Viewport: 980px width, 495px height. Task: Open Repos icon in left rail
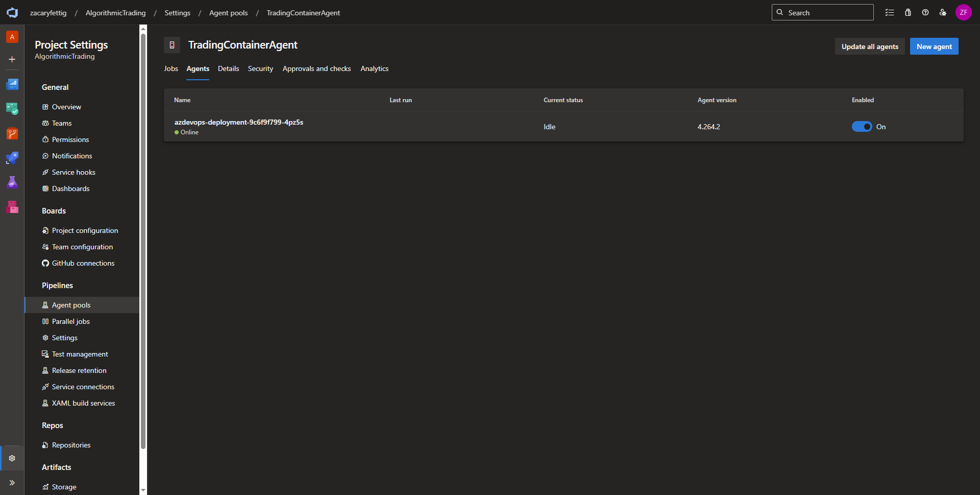tap(12, 134)
